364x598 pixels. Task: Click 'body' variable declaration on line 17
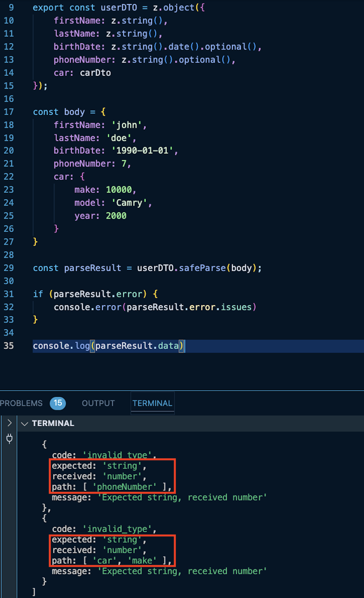click(x=74, y=112)
